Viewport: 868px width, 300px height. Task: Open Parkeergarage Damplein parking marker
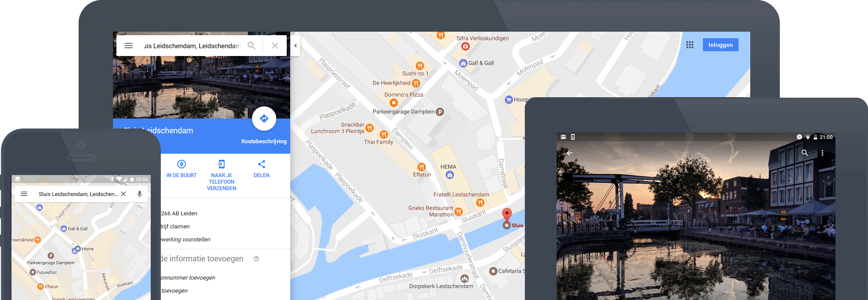coord(440,112)
